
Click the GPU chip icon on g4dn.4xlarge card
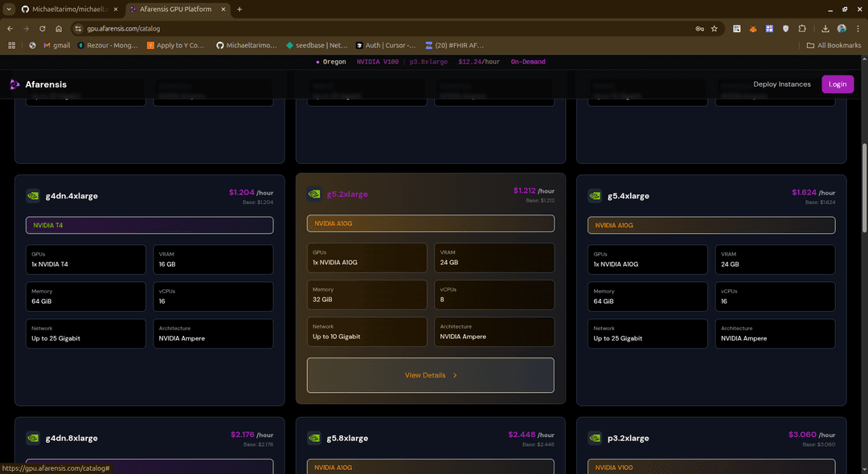click(33, 195)
